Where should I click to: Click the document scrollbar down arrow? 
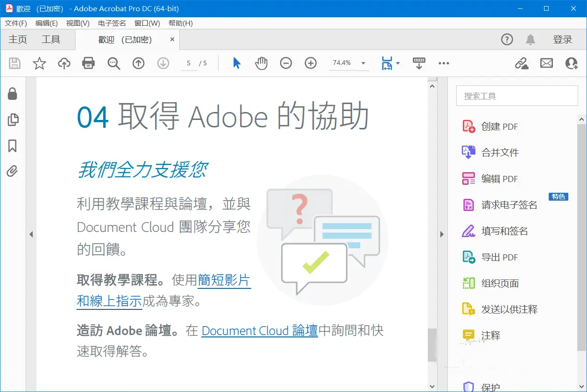point(432,387)
